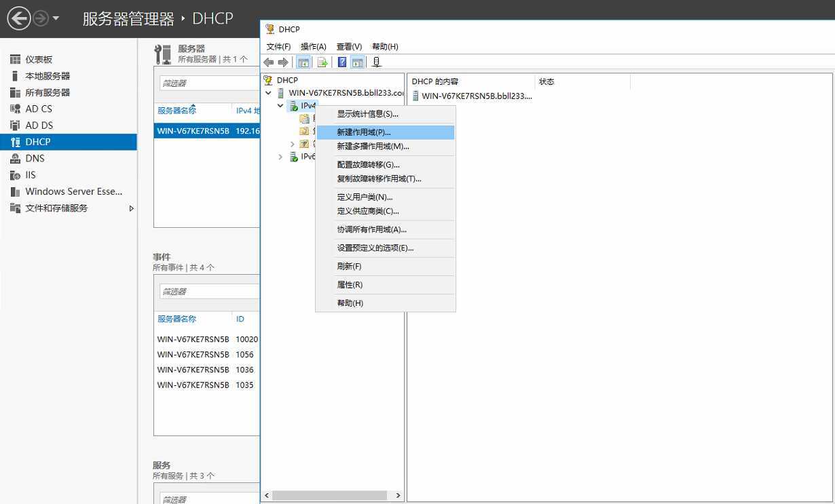
Task: Open the navigation history dropdown arrow
Action: point(56,19)
